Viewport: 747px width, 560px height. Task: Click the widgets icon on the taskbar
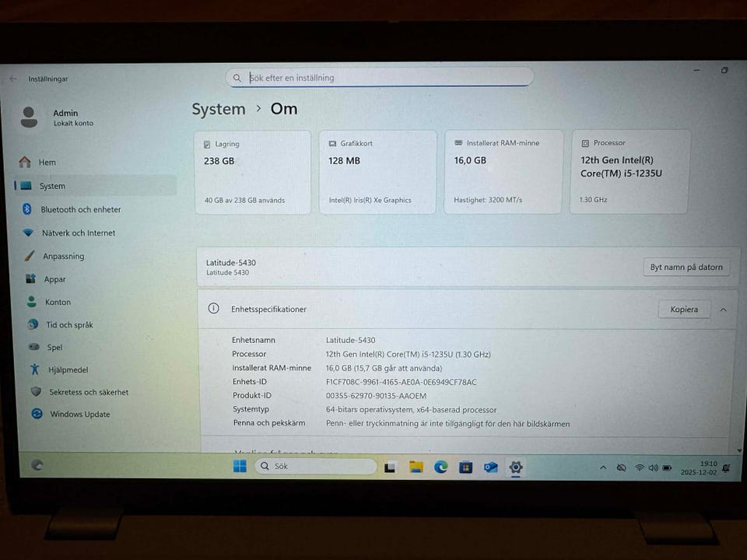click(x=37, y=465)
